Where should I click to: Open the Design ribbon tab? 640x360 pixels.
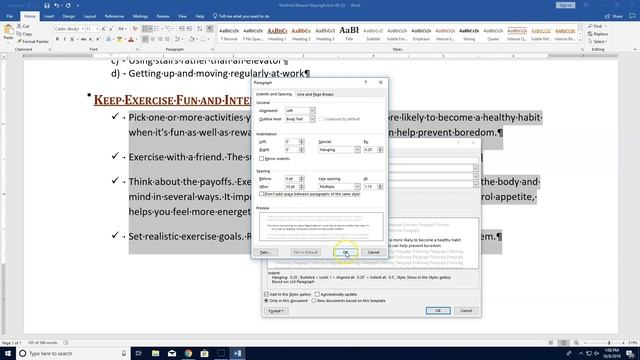click(x=69, y=16)
